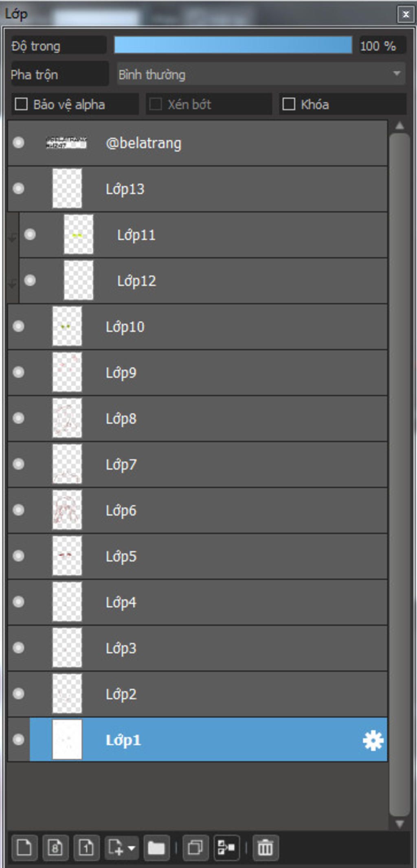Tick the Khóa lock checkbox

[289, 104]
